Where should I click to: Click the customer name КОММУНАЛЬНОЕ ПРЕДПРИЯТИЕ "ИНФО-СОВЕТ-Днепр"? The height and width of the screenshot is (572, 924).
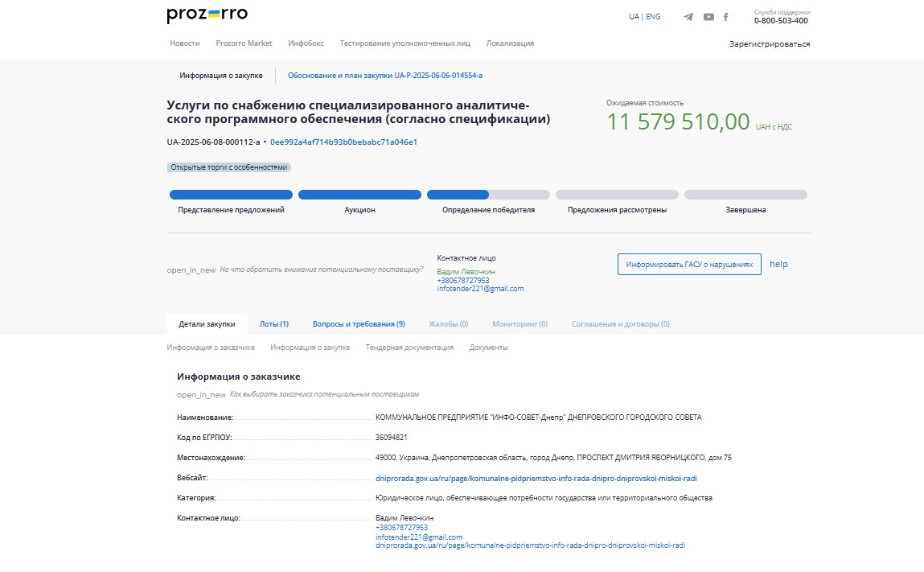[539, 418]
